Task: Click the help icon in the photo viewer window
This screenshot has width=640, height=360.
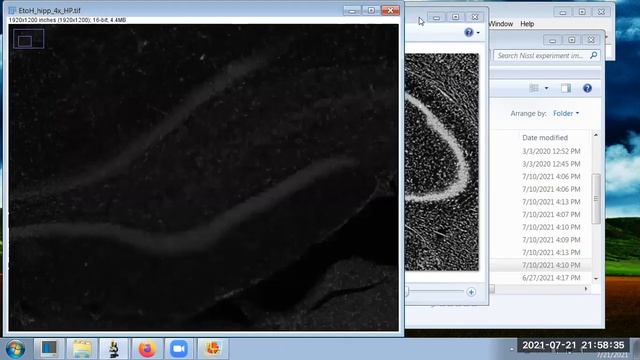Action: [469, 32]
